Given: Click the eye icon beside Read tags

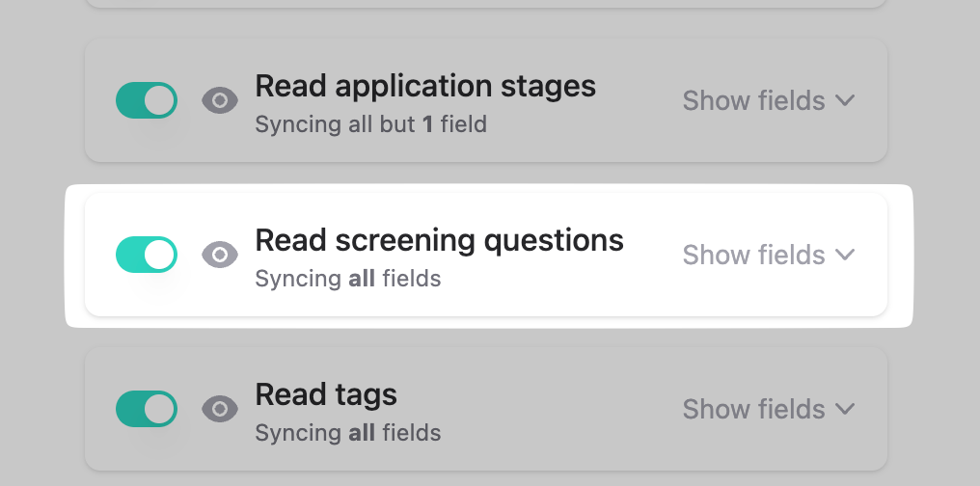Looking at the screenshot, I should pyautogui.click(x=220, y=409).
